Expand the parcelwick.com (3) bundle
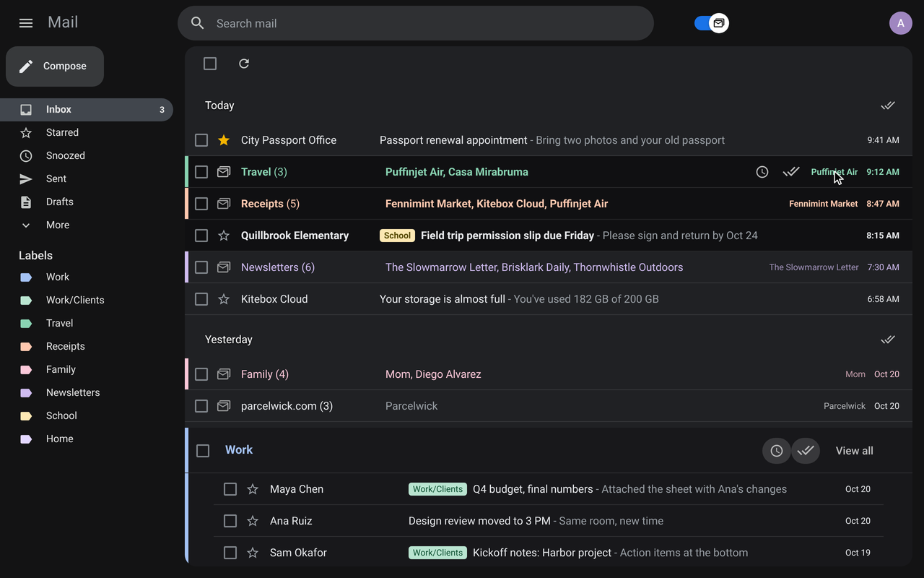The height and width of the screenshot is (578, 924). pos(549,406)
